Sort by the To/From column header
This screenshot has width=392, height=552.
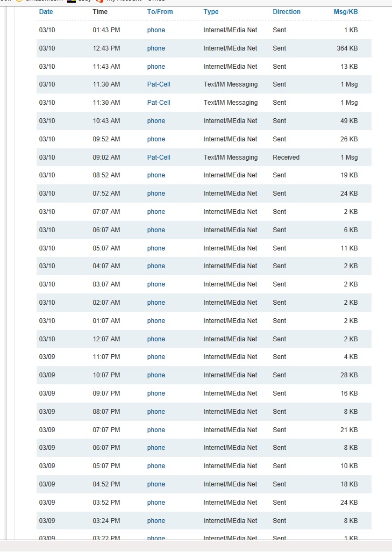160,12
